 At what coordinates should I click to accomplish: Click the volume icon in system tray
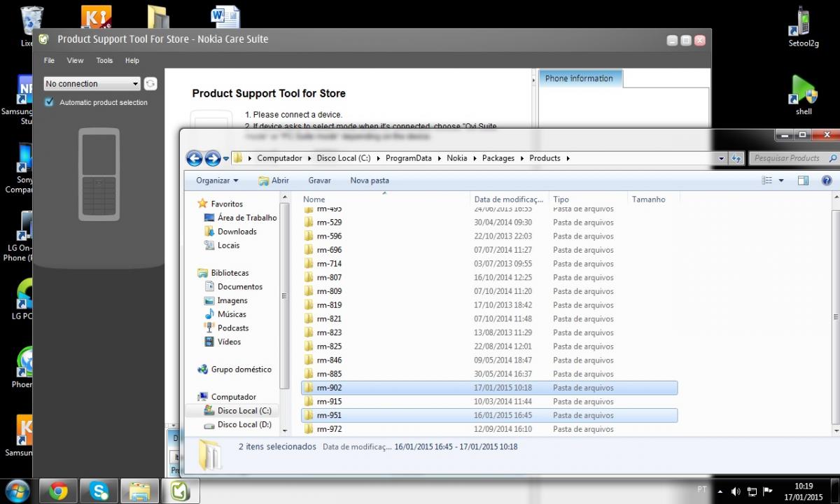[x=736, y=491]
